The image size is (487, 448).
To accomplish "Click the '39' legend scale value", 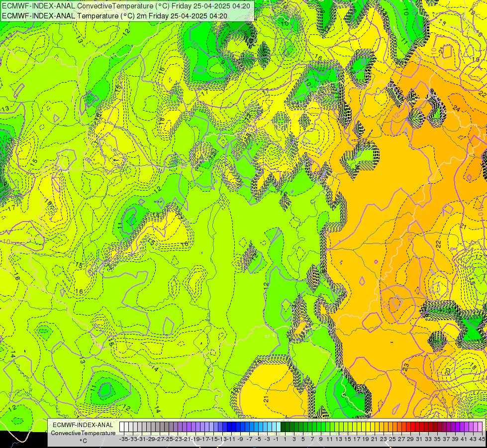I will pyautogui.click(x=455, y=439).
